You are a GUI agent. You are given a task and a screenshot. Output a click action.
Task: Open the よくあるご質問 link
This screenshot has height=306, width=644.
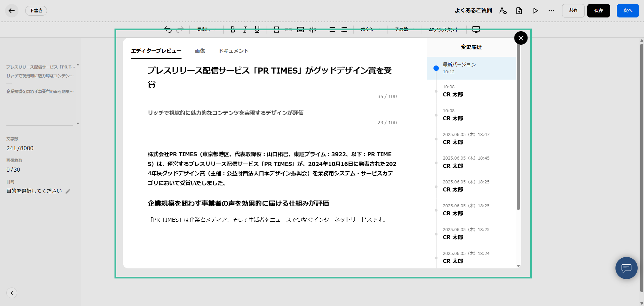473,11
